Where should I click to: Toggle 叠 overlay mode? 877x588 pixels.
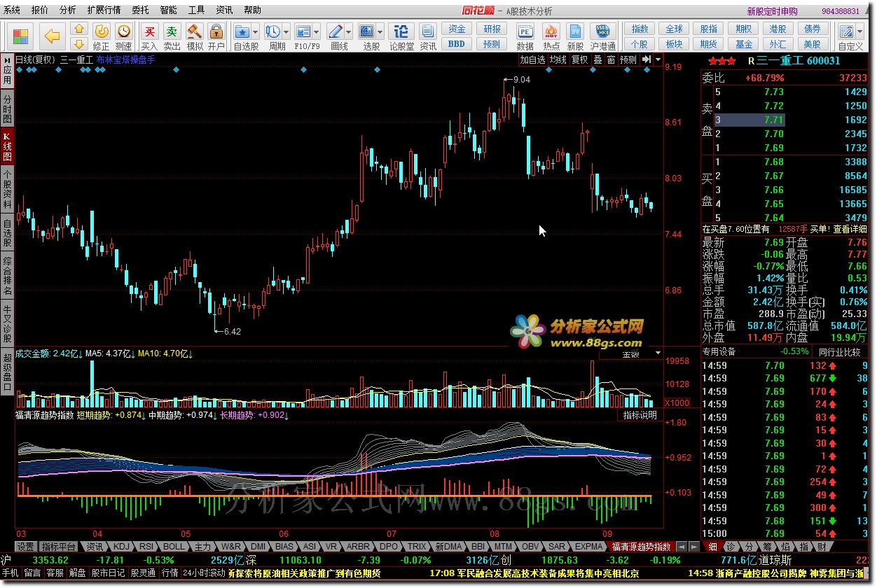point(598,59)
